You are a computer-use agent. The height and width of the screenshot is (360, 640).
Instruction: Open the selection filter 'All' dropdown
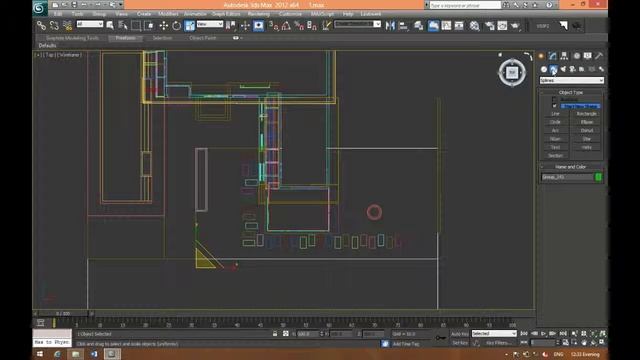pyautogui.click(x=90, y=24)
